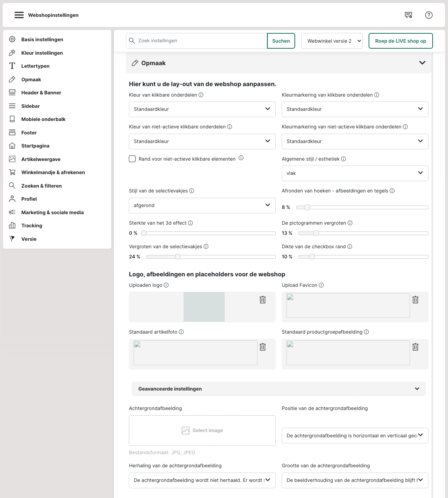This screenshot has height=498, width=448.
Task: Click the Suchen search button
Action: coord(281,41)
